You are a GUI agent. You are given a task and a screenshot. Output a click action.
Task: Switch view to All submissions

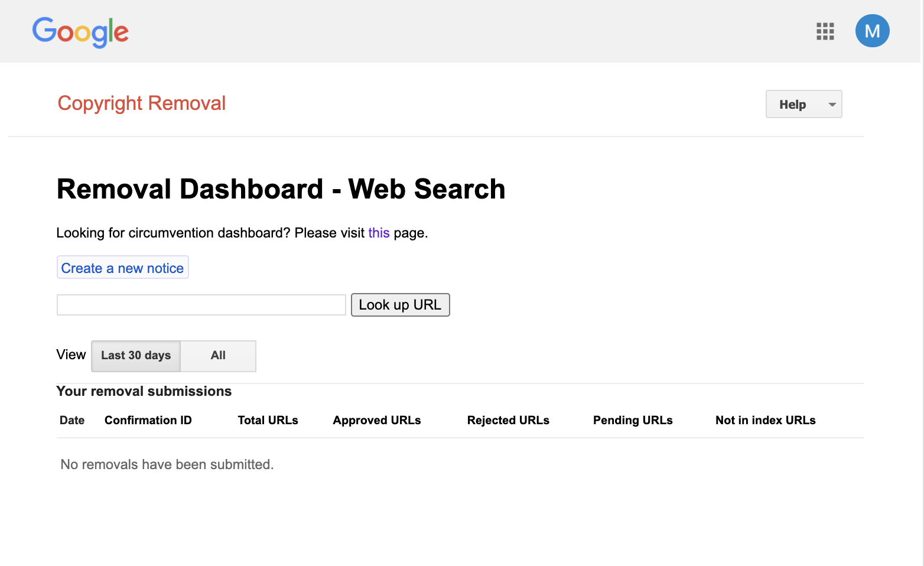[218, 356]
